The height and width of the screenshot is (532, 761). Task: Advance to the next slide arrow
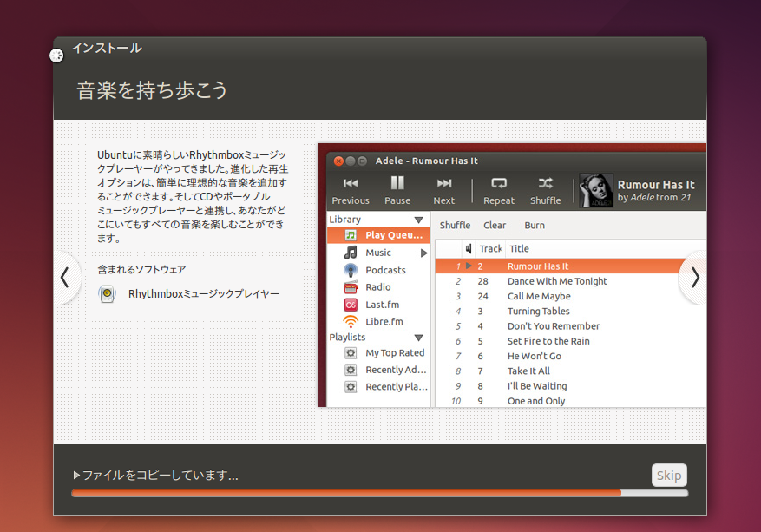click(x=694, y=278)
